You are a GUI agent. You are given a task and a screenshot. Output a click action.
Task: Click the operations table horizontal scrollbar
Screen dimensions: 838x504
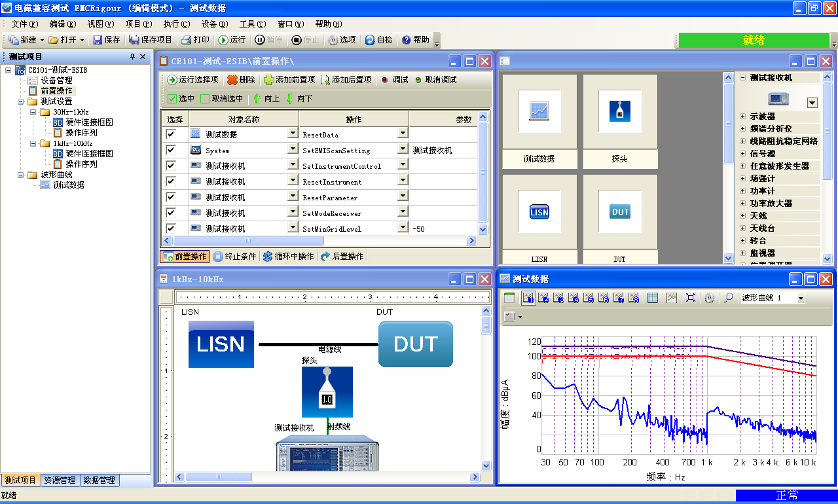click(319, 241)
